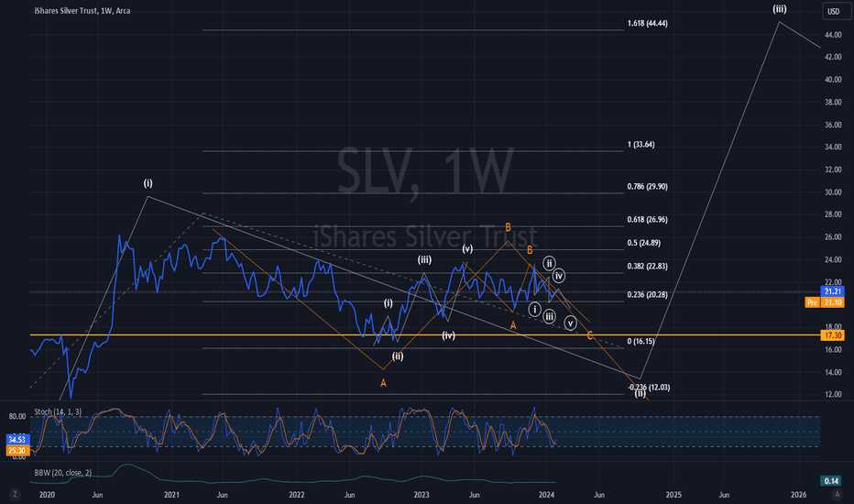Click the 2021 label on time axis
Screen dimensions: 854x504
tap(171, 495)
